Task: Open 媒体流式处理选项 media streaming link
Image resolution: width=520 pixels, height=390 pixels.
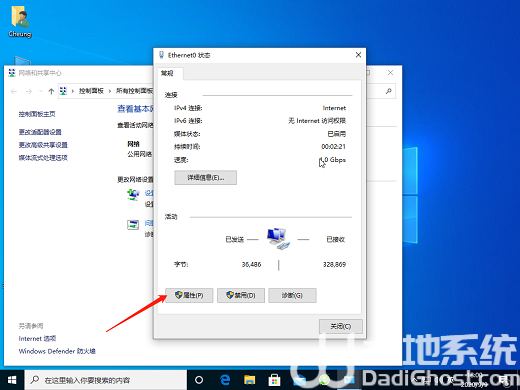Action: point(43,158)
